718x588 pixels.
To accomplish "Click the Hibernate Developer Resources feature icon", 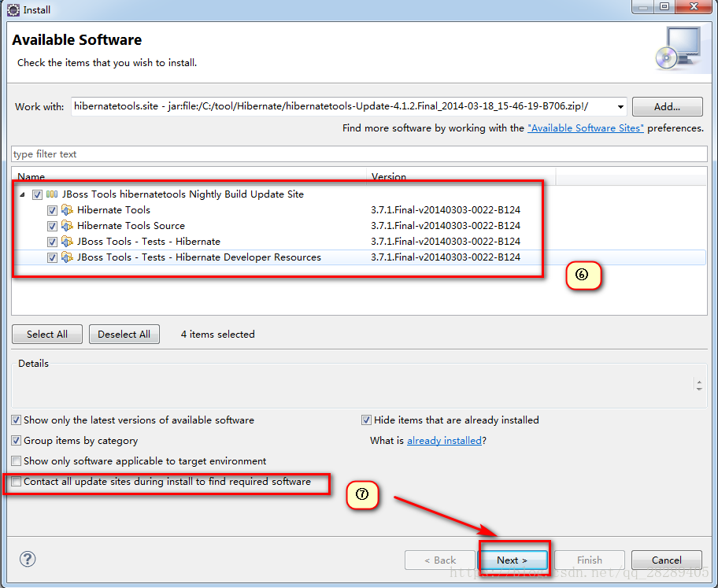I will 68,257.
